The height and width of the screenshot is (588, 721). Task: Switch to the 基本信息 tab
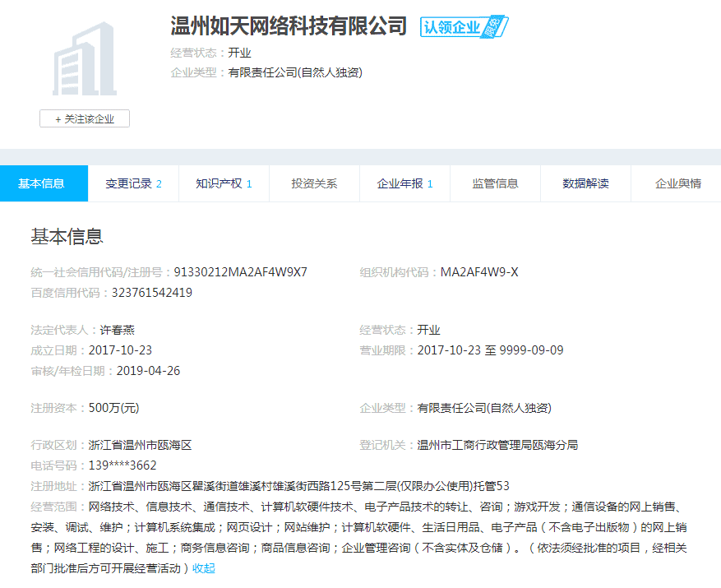[44, 183]
